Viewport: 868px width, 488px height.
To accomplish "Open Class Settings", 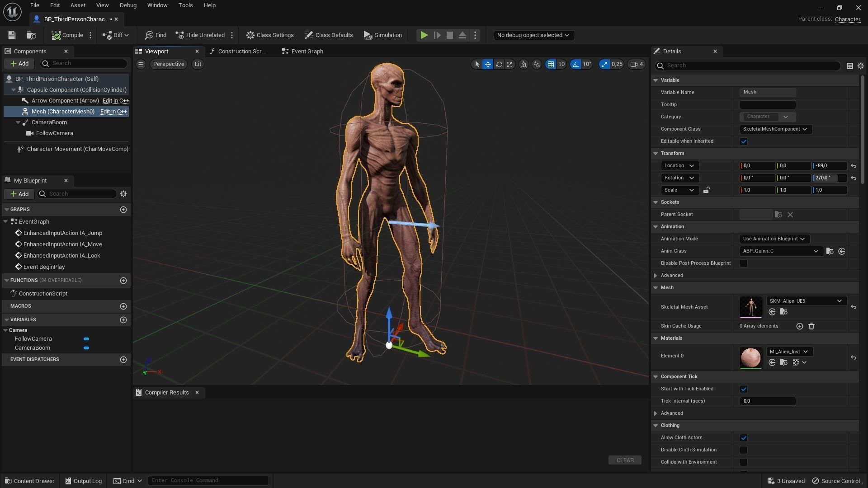I will coord(270,35).
